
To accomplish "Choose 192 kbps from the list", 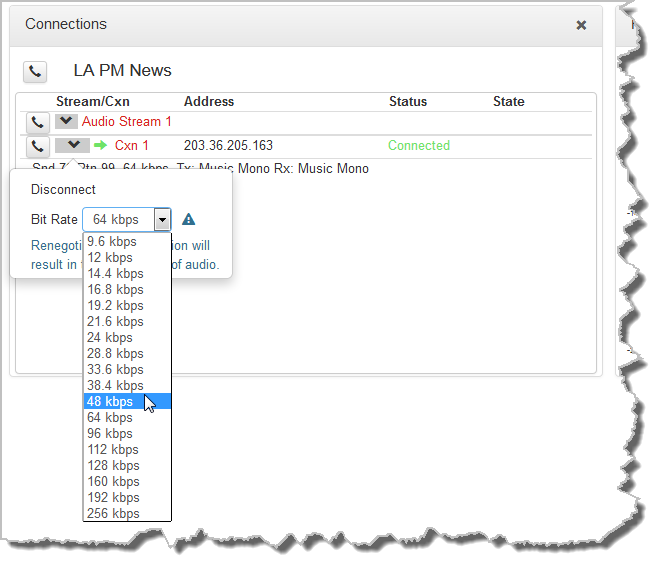I will [x=127, y=497].
